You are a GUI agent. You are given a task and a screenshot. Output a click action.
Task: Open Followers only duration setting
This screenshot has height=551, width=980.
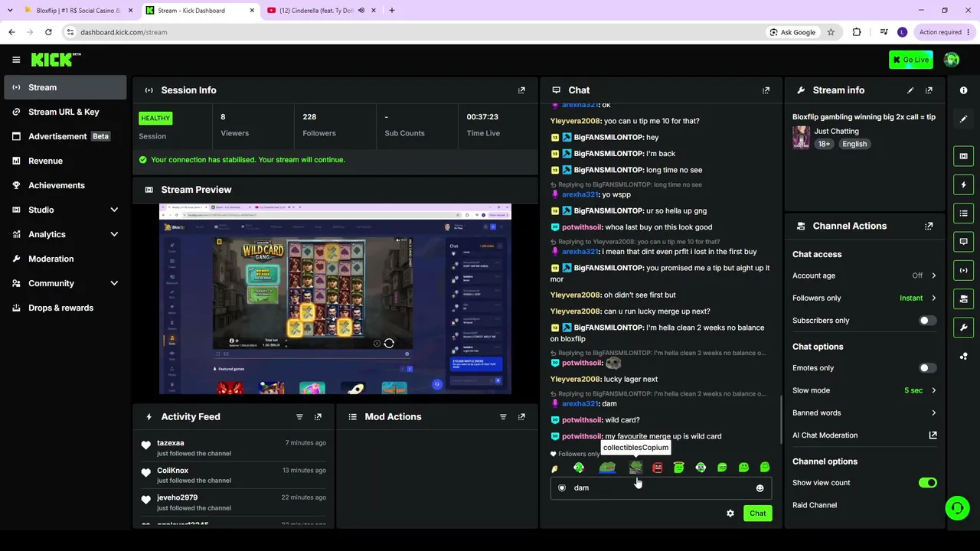(x=864, y=298)
